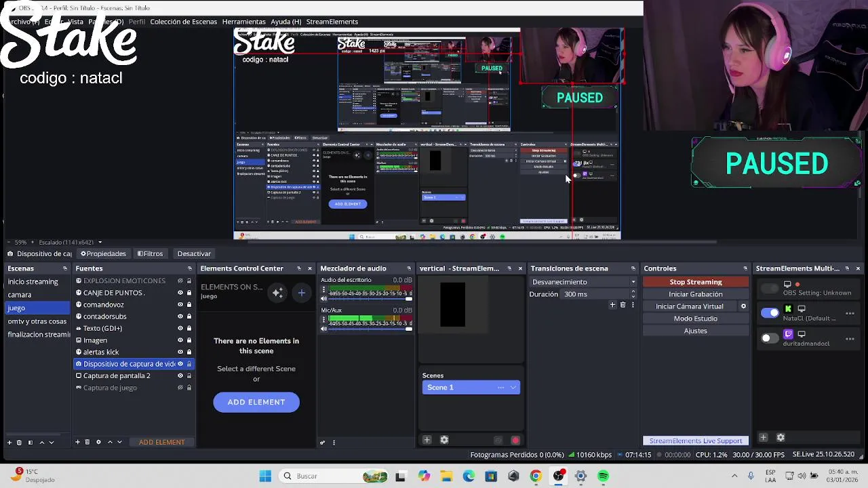The width and height of the screenshot is (868, 488).
Task: Open more options for duritadmandocl output
Action: point(850,338)
